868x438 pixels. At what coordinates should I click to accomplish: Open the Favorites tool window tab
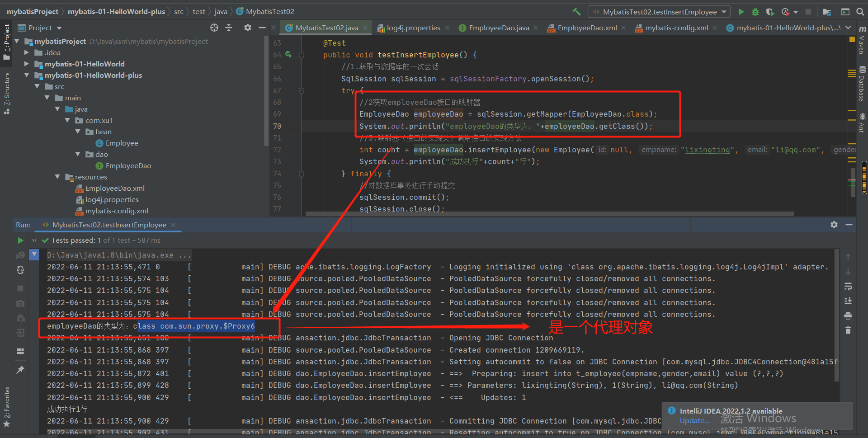click(6, 406)
